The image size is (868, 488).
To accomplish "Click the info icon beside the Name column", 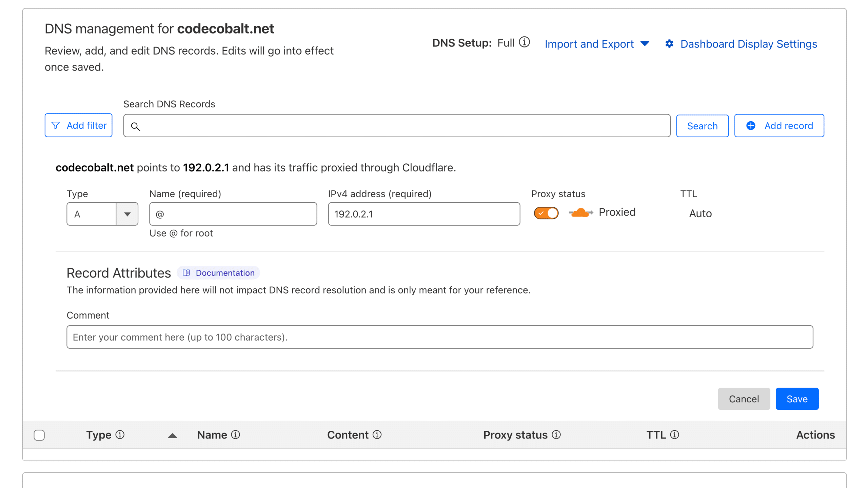I will [x=236, y=435].
